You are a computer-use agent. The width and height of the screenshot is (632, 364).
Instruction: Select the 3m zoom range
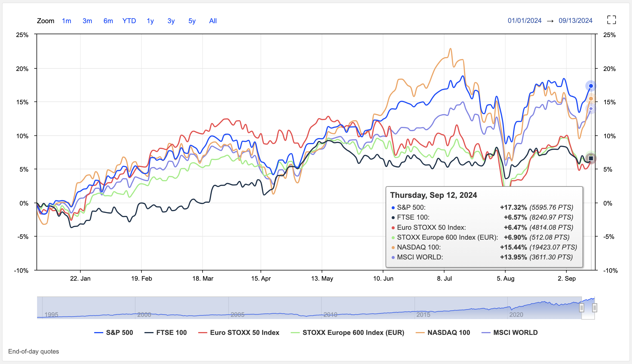[87, 21]
